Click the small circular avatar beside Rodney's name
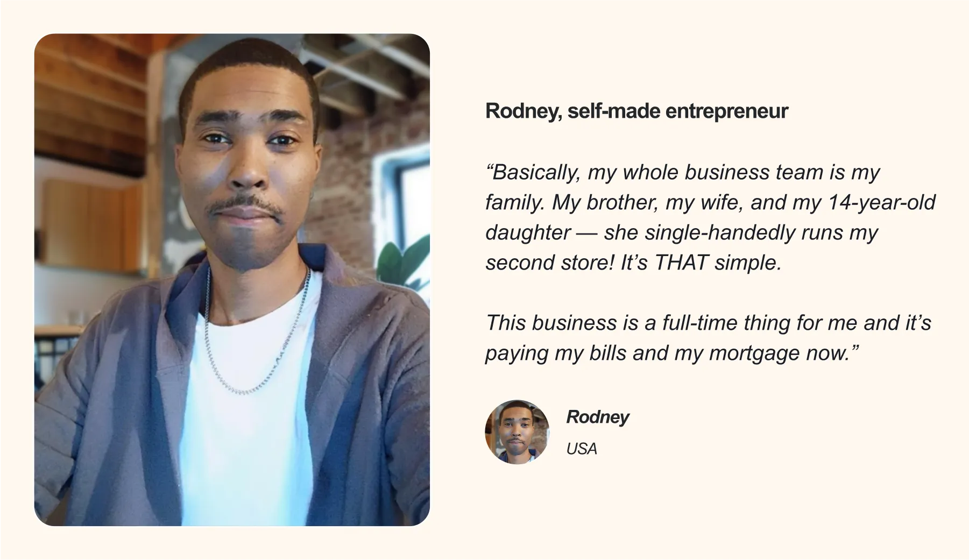 coord(517,432)
